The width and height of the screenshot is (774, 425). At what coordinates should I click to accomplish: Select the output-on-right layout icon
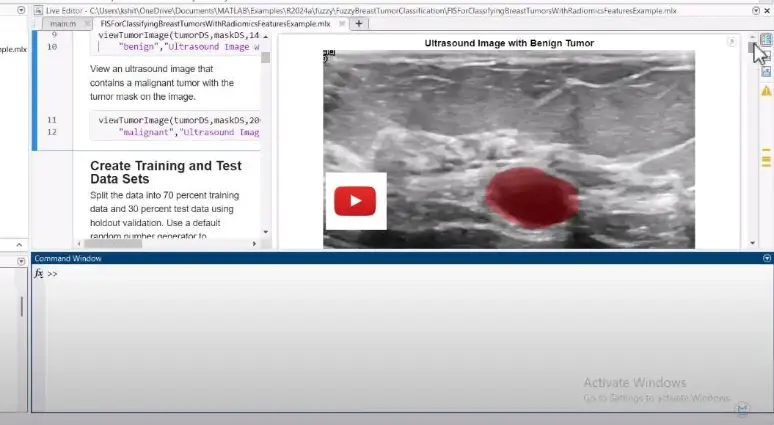766,40
